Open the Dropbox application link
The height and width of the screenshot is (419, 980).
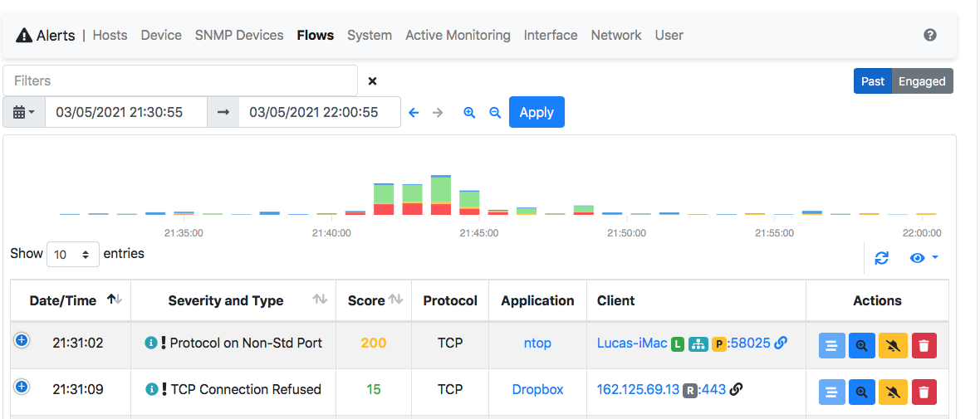537,390
